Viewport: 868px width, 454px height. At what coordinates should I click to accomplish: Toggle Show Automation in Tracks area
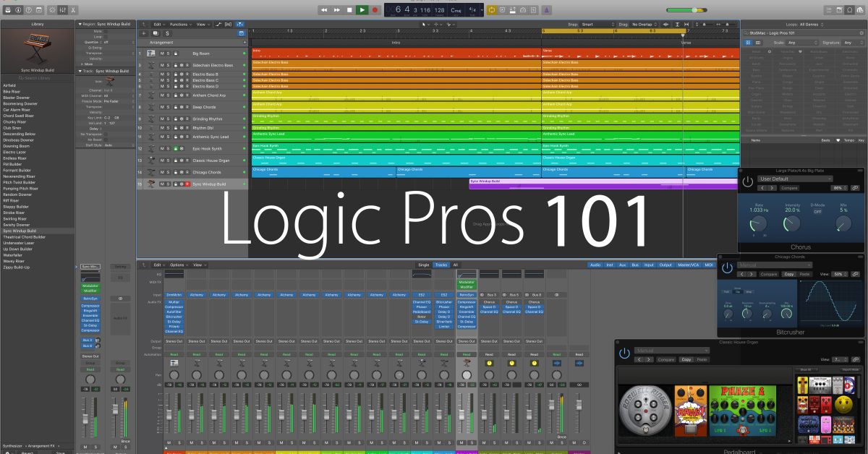point(218,24)
